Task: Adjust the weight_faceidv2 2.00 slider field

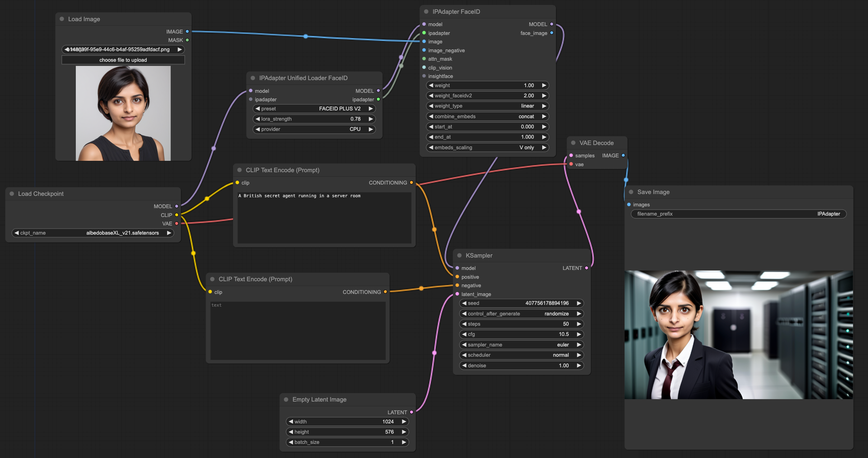Action: [488, 96]
